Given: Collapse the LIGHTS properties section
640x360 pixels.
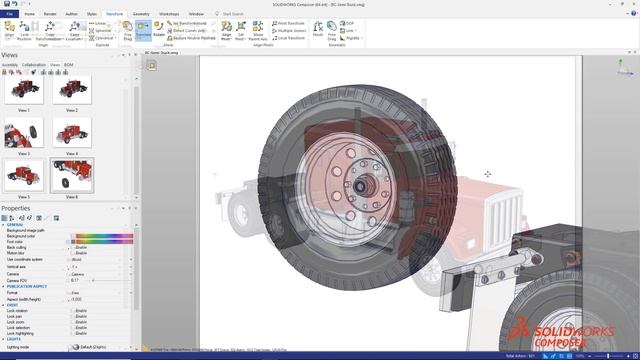Looking at the screenshot, I should click(3, 339).
